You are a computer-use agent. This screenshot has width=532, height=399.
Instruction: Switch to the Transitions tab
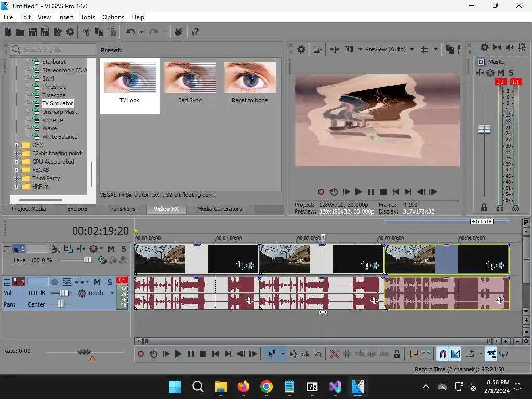tap(122, 209)
